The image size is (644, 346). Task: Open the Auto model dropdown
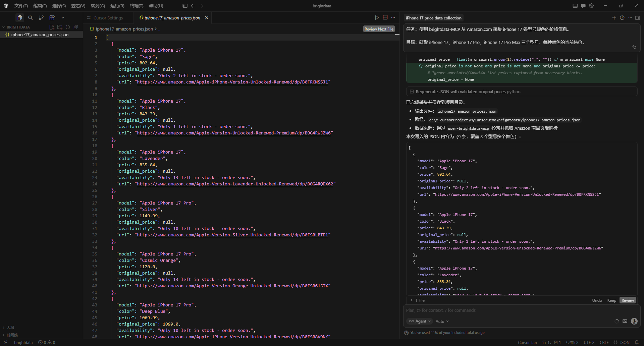tap(442, 321)
